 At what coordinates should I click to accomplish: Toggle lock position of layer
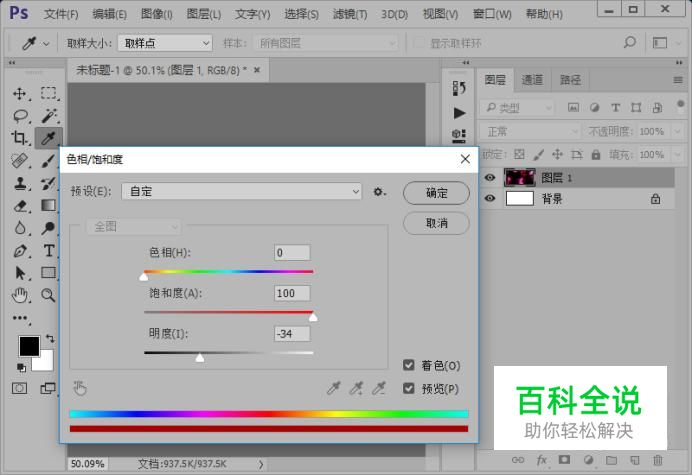[x=557, y=154]
